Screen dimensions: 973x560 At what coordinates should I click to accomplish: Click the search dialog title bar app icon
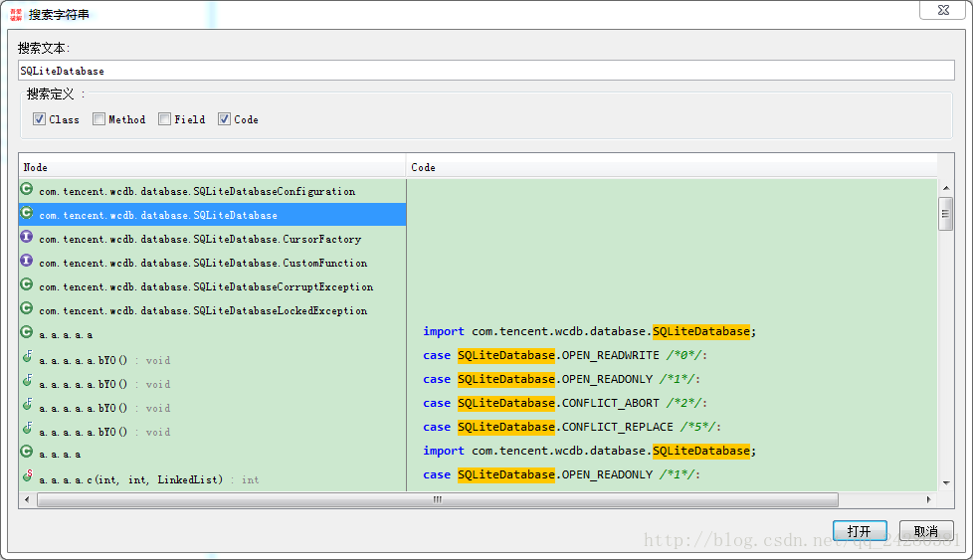(16, 14)
